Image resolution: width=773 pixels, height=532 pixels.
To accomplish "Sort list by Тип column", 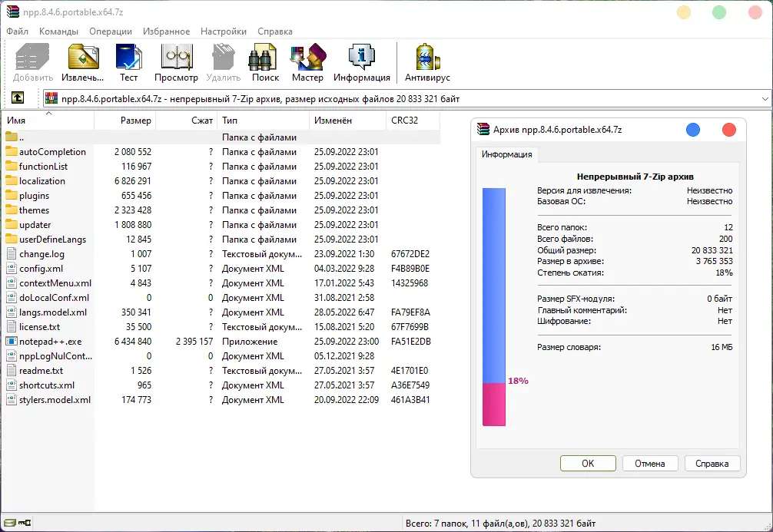I will coord(263,121).
